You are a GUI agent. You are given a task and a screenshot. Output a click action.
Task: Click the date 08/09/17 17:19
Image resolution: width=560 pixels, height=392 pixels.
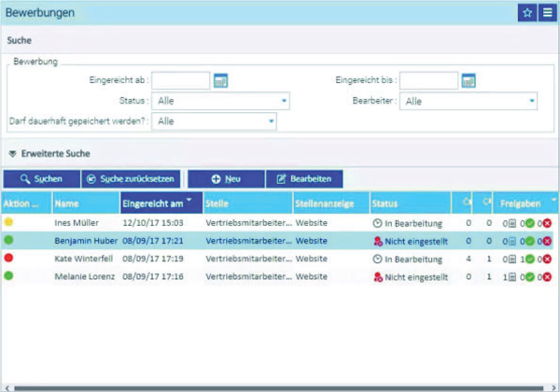(x=152, y=259)
